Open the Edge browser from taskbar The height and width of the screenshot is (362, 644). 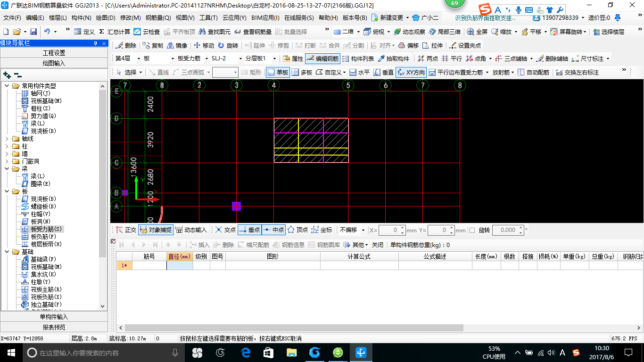245,353
